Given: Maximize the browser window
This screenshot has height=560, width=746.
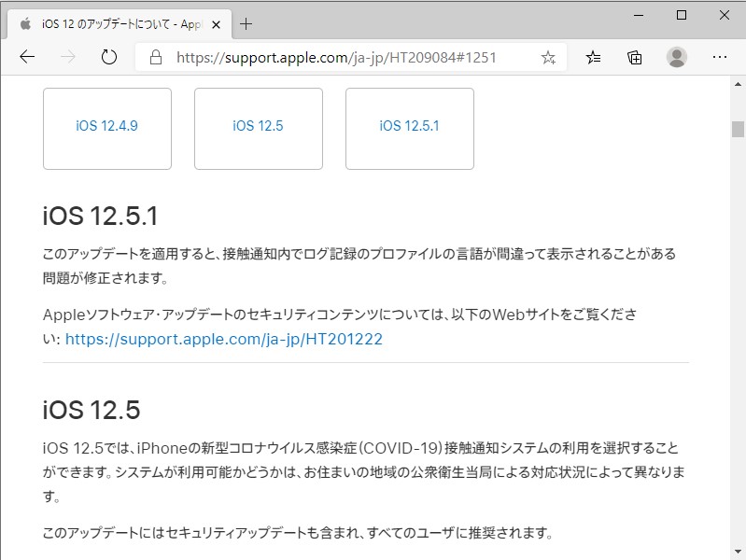Looking at the screenshot, I should (682, 15).
